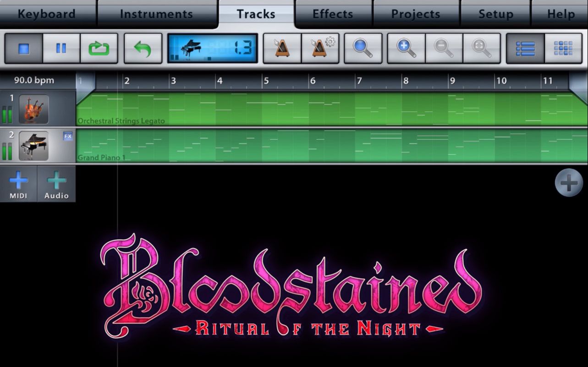Toggle the green loop button
The width and height of the screenshot is (588, 367).
(99, 48)
